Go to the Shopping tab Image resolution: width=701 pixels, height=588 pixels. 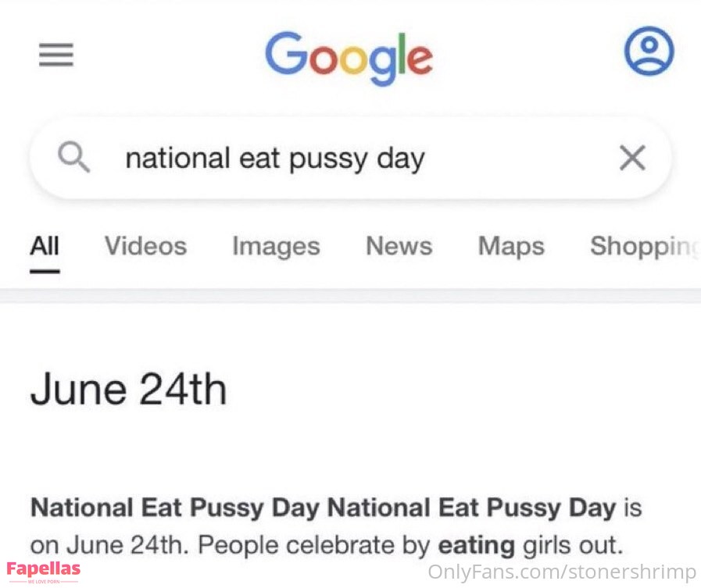point(645,246)
